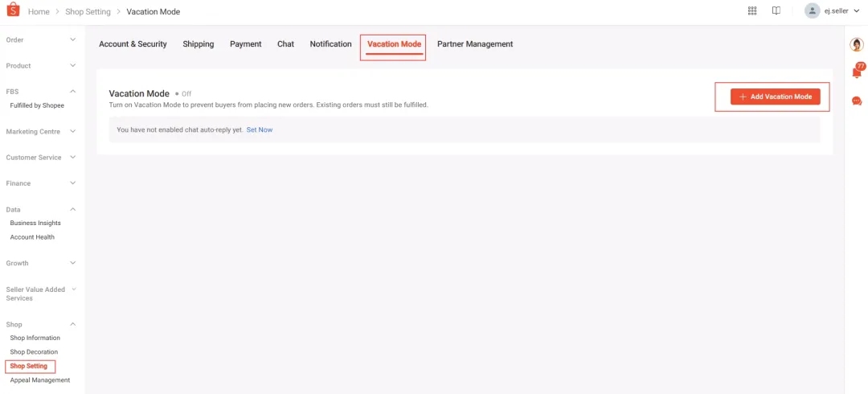
Task: Click the Finance sidebar label
Action: (18, 183)
